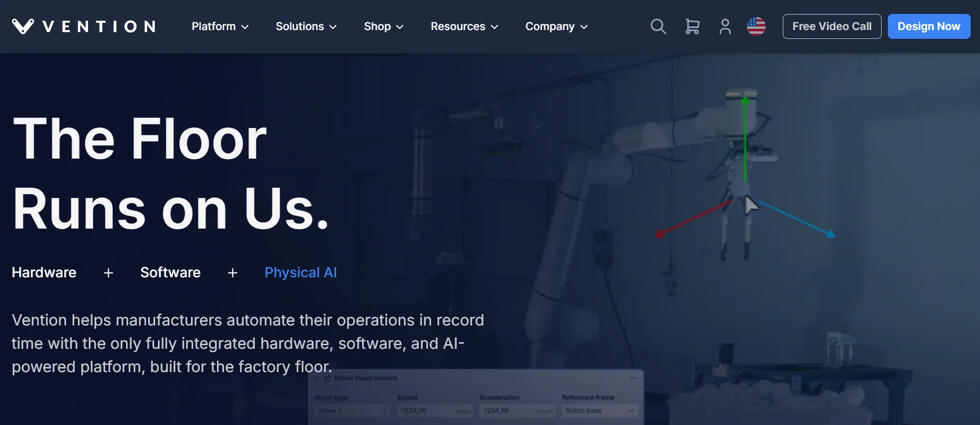Open the shopping cart
The image size is (980, 425).
pyautogui.click(x=692, y=26)
